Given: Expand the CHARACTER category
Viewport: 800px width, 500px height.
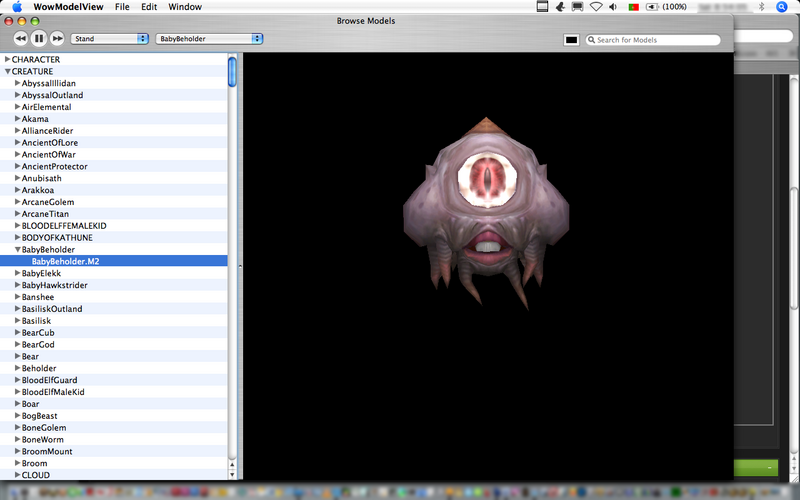Looking at the screenshot, I should (x=7, y=59).
